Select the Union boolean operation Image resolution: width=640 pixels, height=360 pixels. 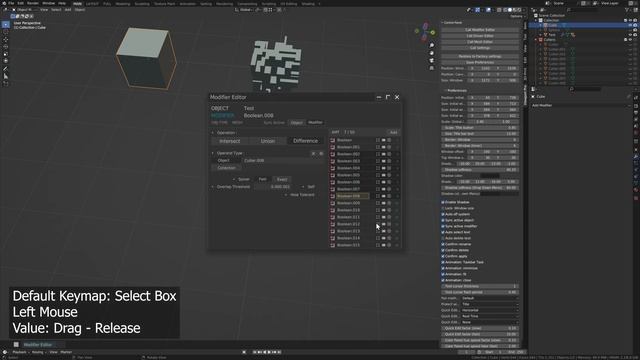click(268, 141)
